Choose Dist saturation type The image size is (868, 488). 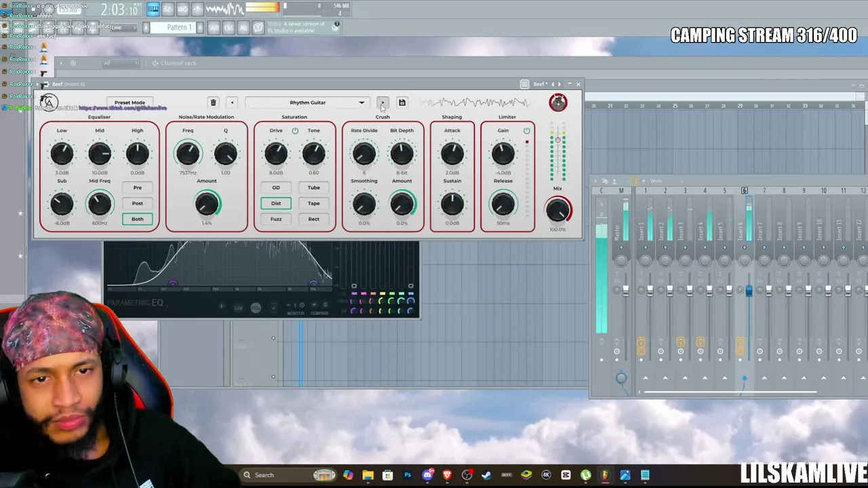click(x=276, y=203)
